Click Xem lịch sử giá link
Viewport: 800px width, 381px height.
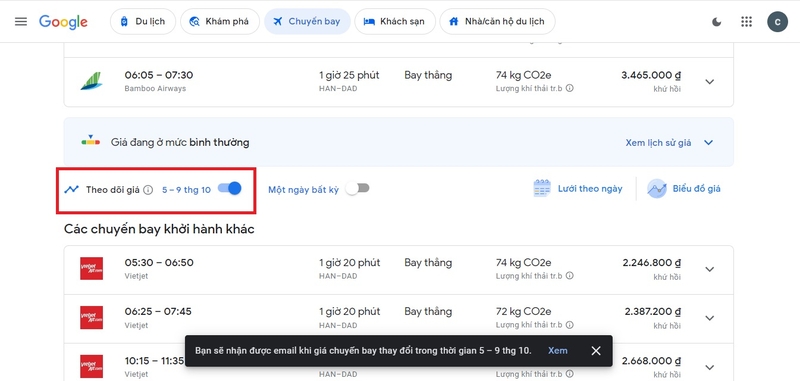pos(658,143)
